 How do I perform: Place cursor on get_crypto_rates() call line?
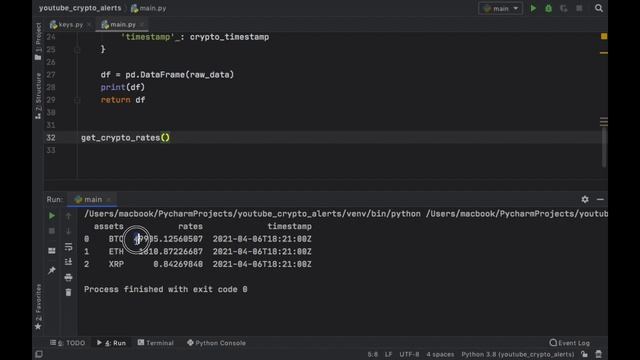pos(125,138)
